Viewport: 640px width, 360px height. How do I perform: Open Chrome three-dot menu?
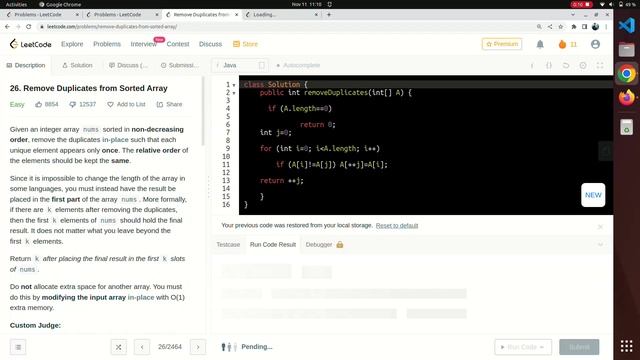pyautogui.click(x=606, y=27)
